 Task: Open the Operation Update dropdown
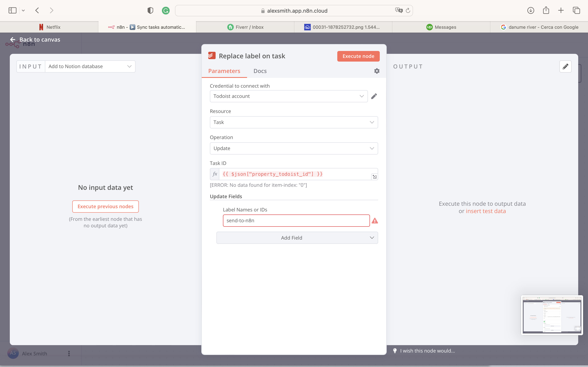pyautogui.click(x=294, y=148)
